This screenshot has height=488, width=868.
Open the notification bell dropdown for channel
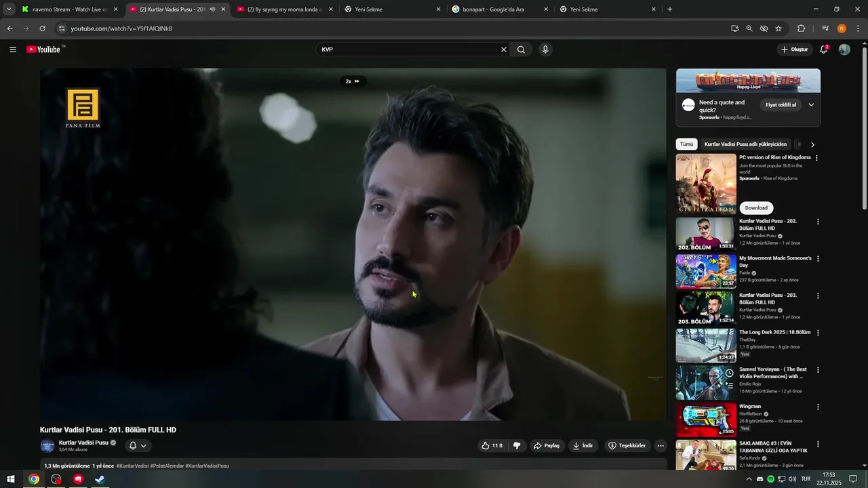point(138,445)
